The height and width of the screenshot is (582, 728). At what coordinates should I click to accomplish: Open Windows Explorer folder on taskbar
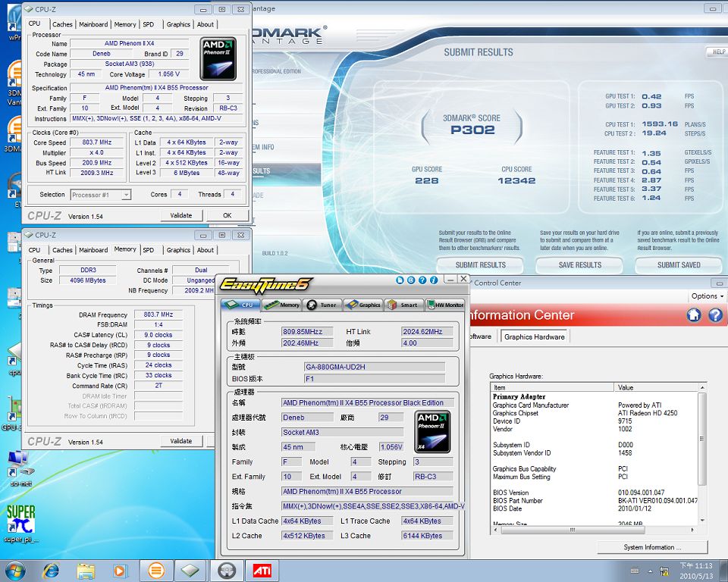click(86, 571)
